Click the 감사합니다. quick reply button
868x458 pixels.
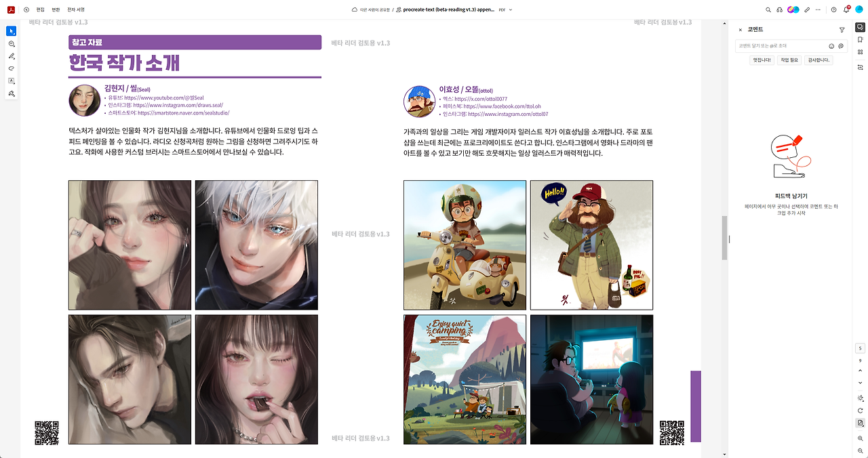(x=819, y=60)
